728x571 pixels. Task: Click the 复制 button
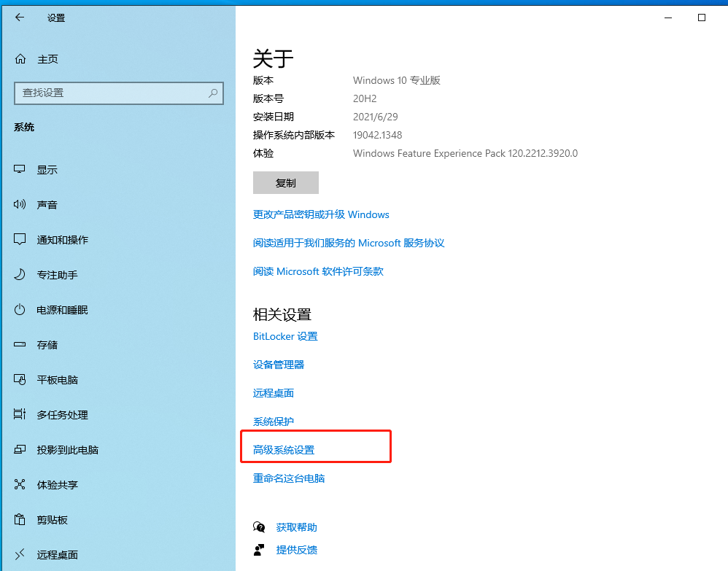point(285,183)
